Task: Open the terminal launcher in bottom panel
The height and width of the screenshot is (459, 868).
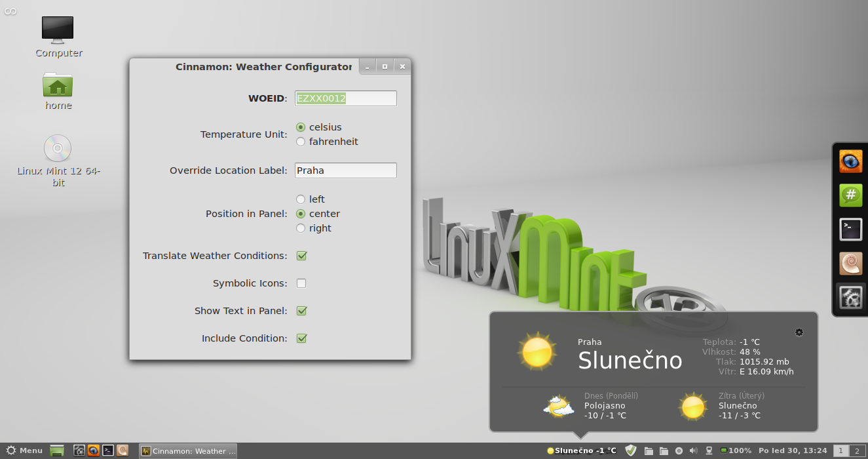Action: tap(108, 450)
